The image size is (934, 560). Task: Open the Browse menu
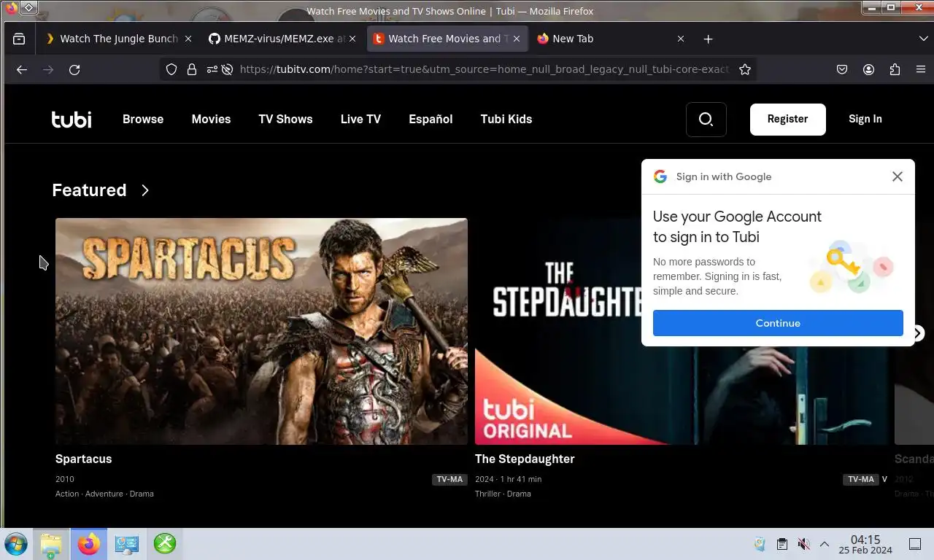143,119
